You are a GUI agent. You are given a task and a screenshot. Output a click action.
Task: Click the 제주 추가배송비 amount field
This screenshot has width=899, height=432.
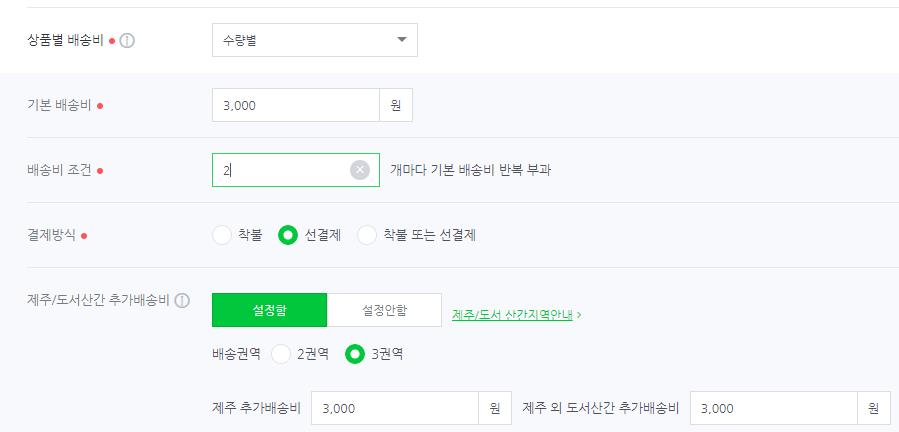[x=395, y=408]
